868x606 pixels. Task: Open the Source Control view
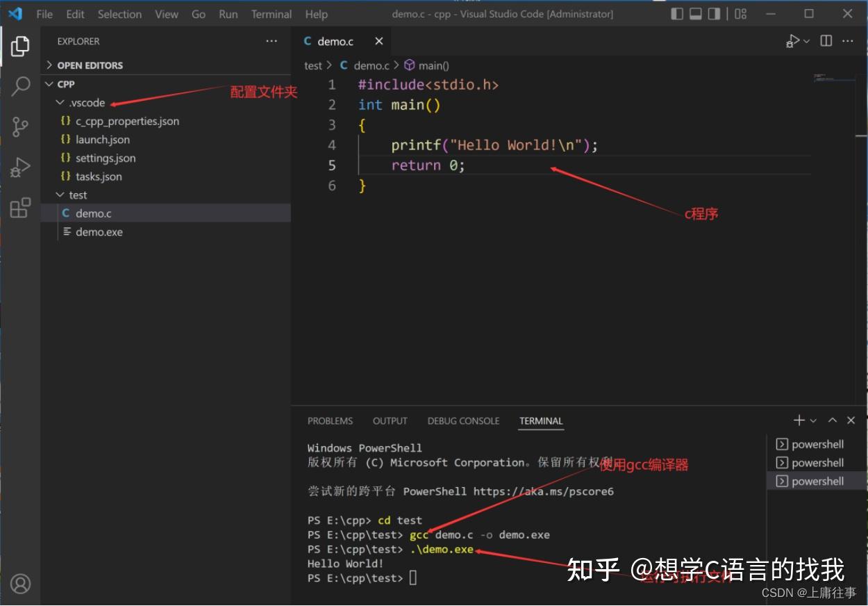19,126
